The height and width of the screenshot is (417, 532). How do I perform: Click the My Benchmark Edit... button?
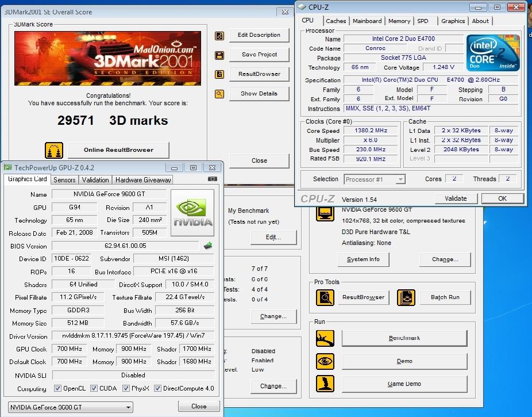click(x=273, y=238)
